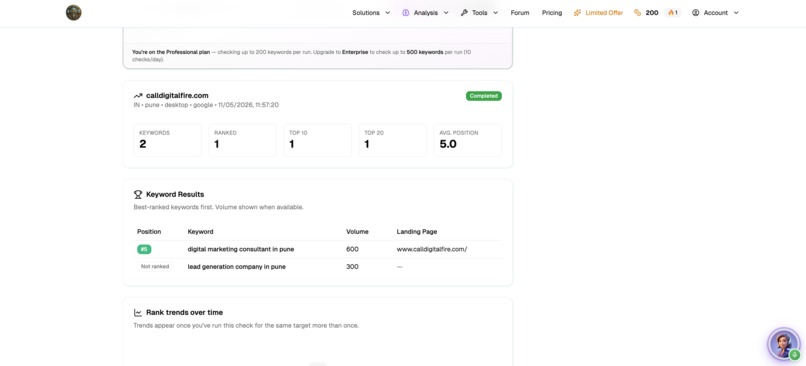The height and width of the screenshot is (366, 806).
Task: Open the www.calldigitalfire.com/ landing page link
Action: pyautogui.click(x=432, y=249)
